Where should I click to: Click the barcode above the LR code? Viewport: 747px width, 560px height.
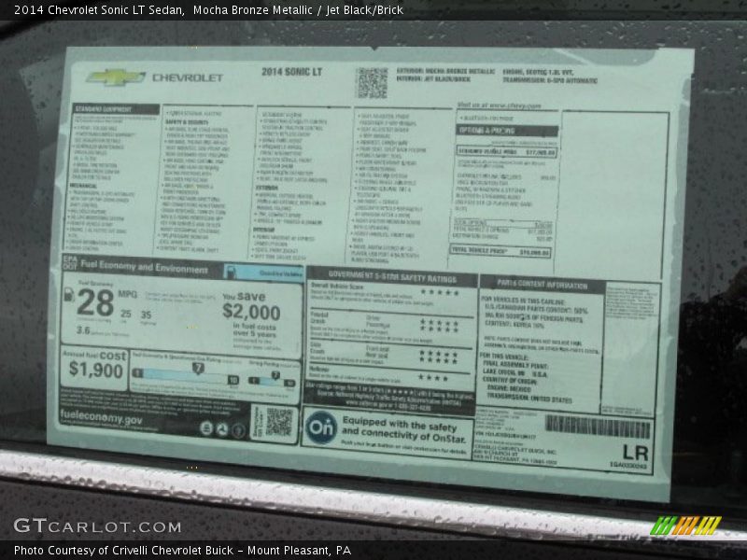point(598,427)
